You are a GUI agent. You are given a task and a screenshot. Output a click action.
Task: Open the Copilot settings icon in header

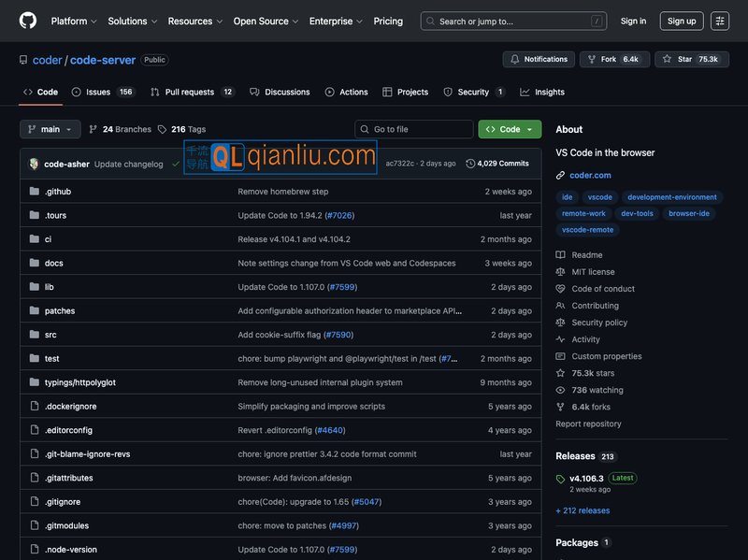[719, 21]
